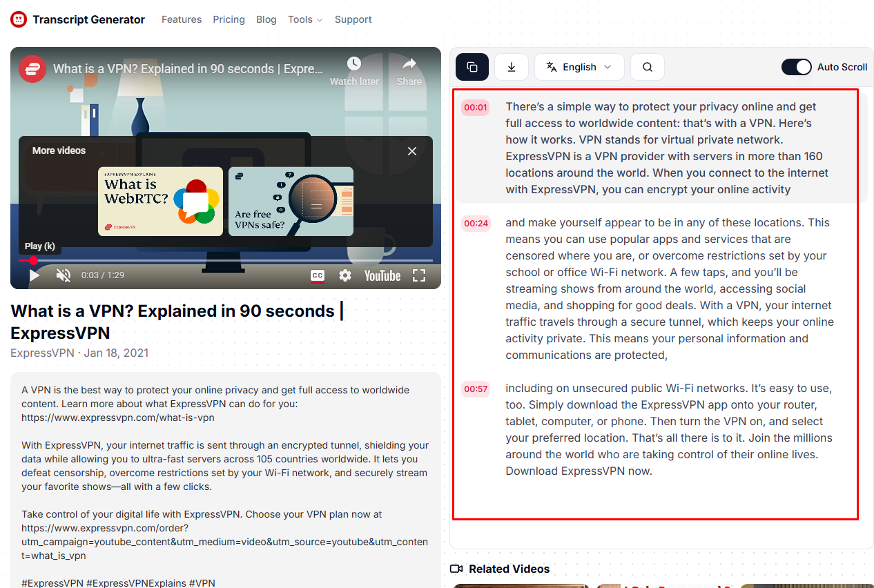Image resolution: width=874 pixels, height=588 pixels.
Task: Click the Related Videos heading
Action: [x=509, y=569]
